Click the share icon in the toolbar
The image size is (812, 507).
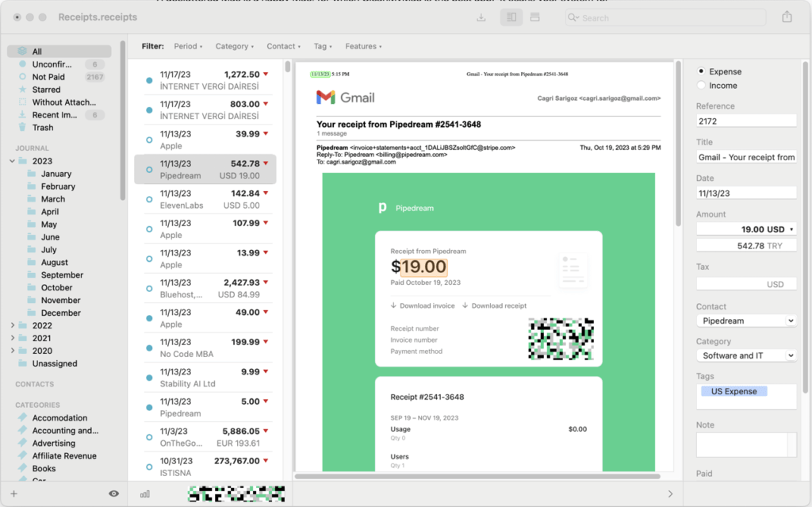point(787,17)
